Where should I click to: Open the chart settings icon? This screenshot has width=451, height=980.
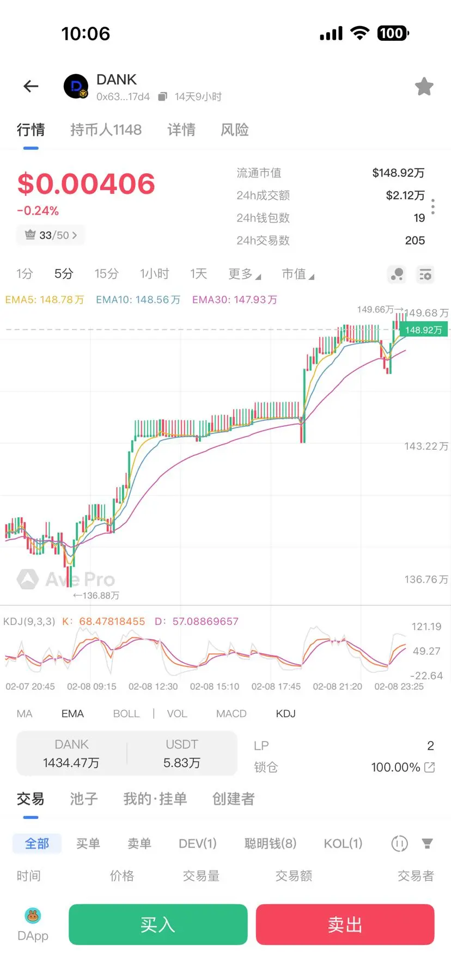click(x=425, y=274)
